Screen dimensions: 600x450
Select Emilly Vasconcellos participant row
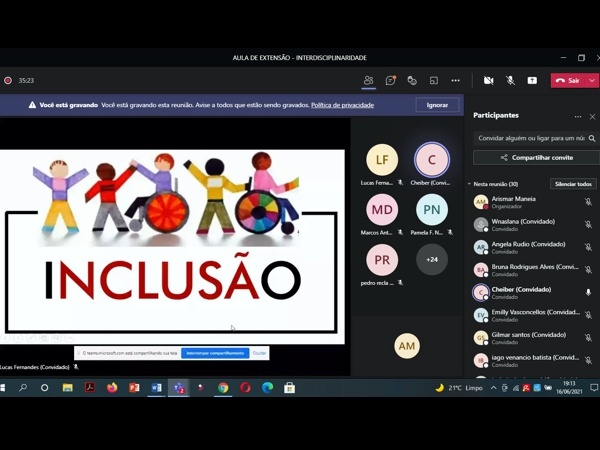pyautogui.click(x=532, y=315)
